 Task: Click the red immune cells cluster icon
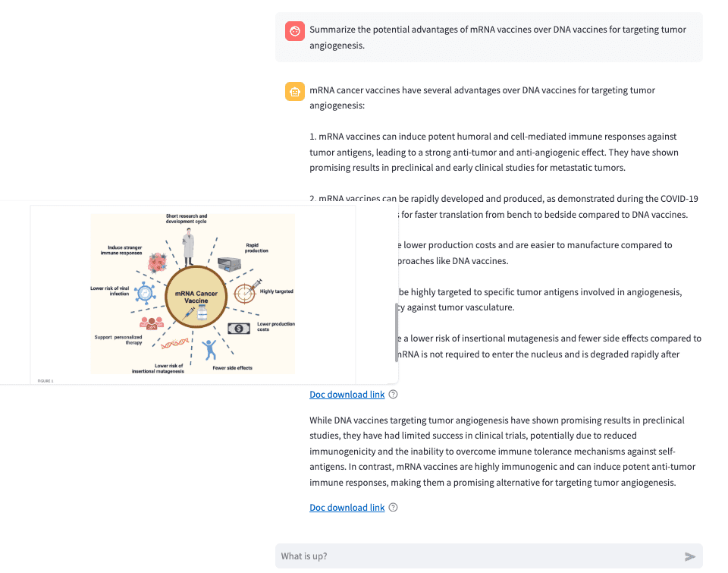158,263
